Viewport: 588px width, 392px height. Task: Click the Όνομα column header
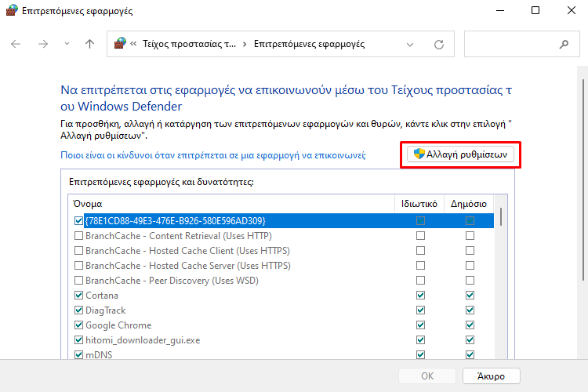pos(231,204)
